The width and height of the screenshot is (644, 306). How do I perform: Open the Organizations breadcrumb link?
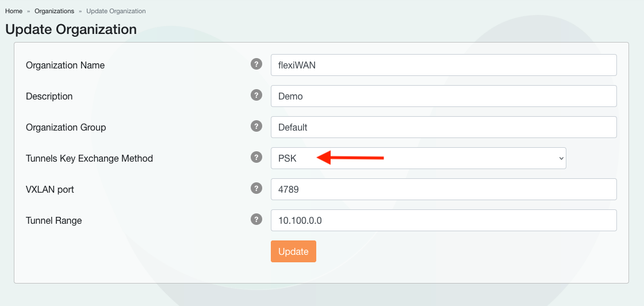point(54,11)
